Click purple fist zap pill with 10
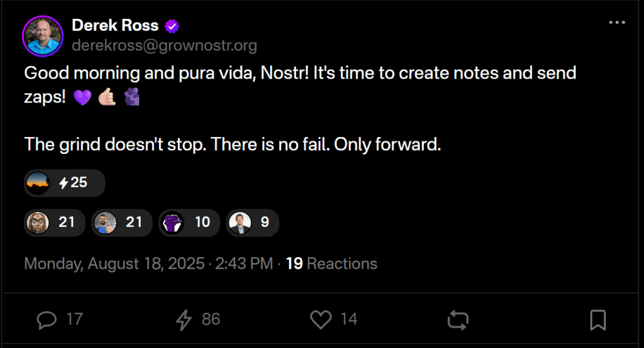Screen dimensions: 644x348 coord(189,222)
